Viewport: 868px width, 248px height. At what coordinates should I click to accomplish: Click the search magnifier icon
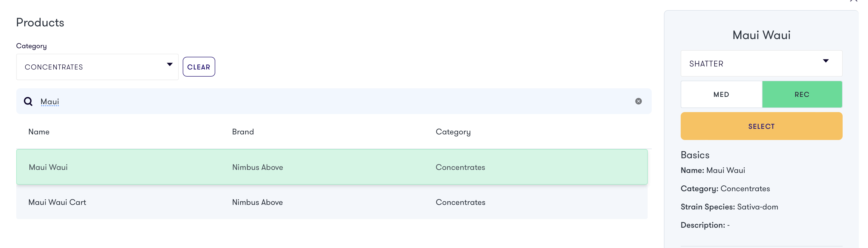(28, 101)
